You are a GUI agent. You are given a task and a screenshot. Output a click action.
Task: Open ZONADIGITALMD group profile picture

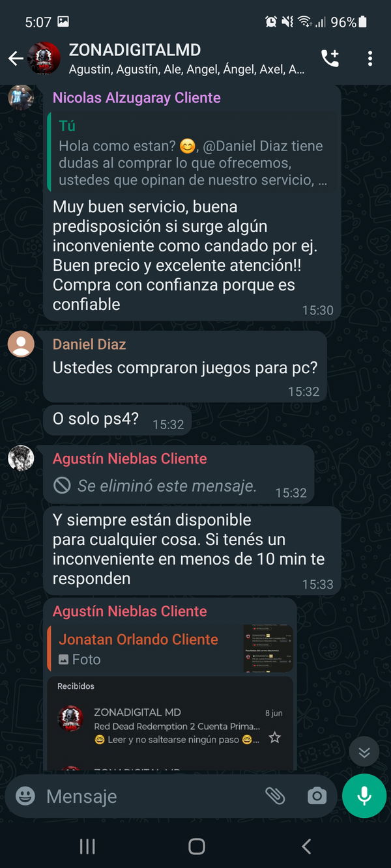pos(44,59)
